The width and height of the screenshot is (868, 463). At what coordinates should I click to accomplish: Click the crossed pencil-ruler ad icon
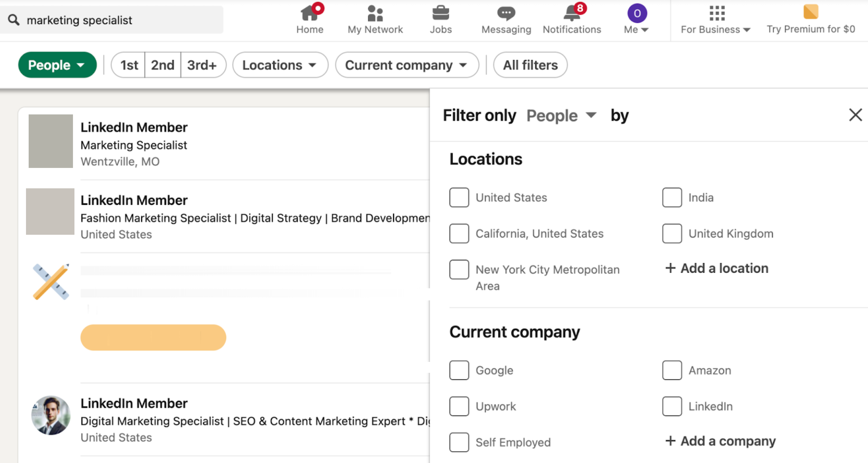tap(51, 281)
